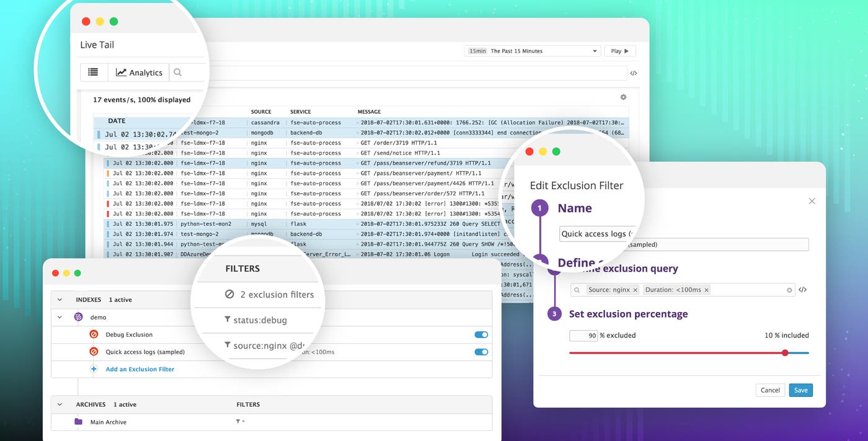868x441 pixels.
Task: Click Add an Exclusion Filter
Action: 139,368
